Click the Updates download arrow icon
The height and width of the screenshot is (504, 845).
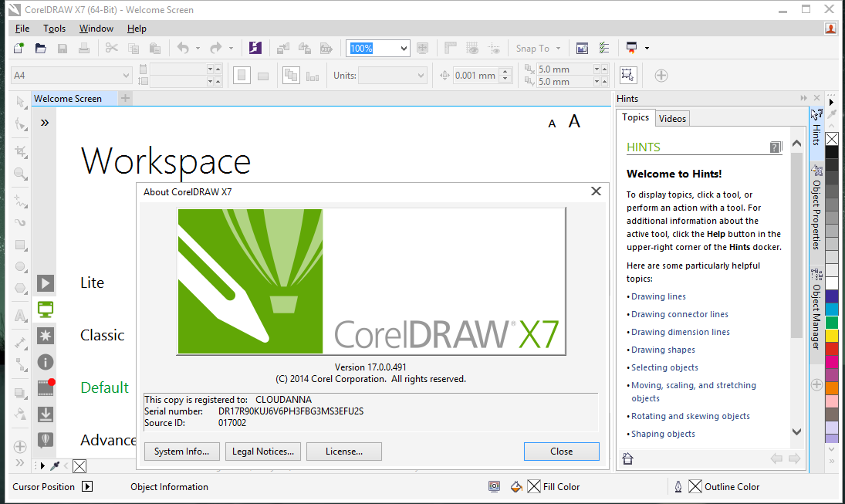tap(46, 414)
